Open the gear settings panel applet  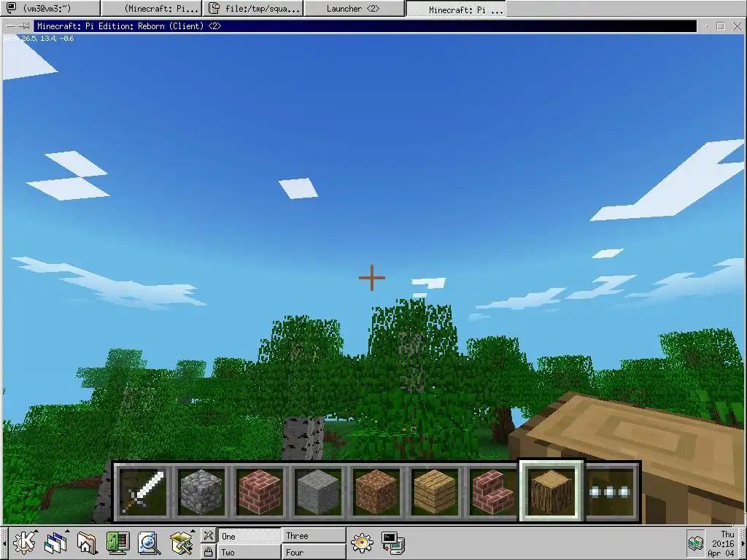(x=362, y=542)
